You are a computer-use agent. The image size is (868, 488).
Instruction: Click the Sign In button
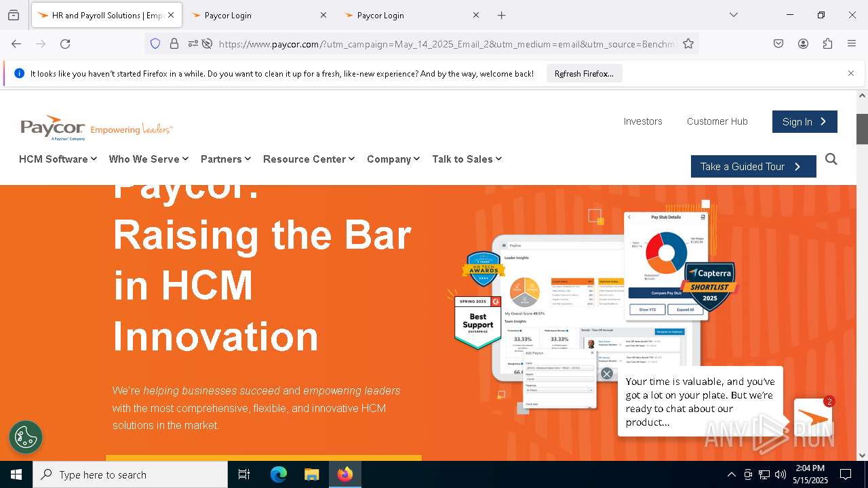coord(805,121)
